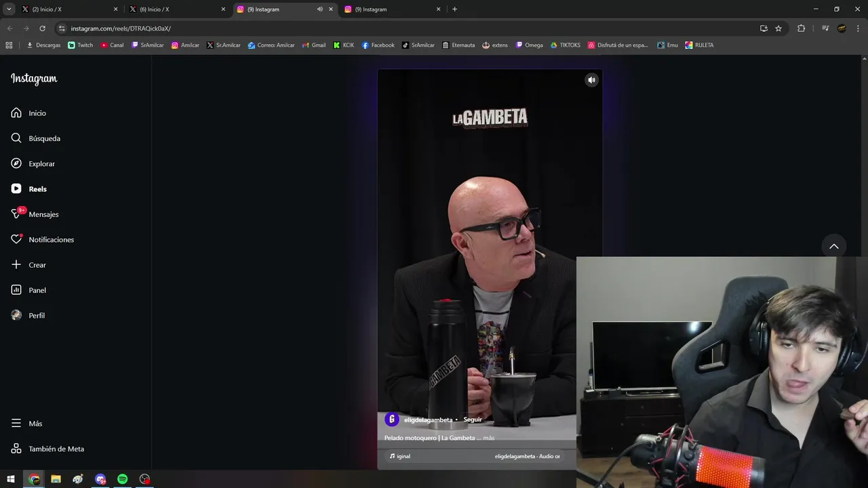Open the TIKTOKS bookmark
This screenshot has height=488, width=868.
[566, 45]
